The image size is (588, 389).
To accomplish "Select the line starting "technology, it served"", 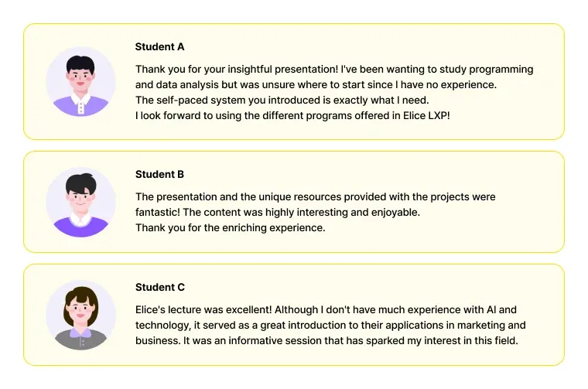I will tap(330, 326).
